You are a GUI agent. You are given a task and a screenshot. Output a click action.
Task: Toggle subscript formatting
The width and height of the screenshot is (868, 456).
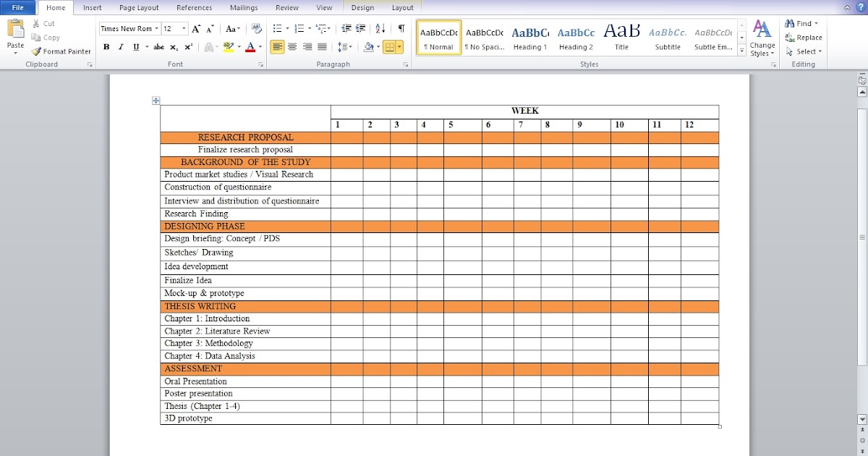[x=174, y=47]
